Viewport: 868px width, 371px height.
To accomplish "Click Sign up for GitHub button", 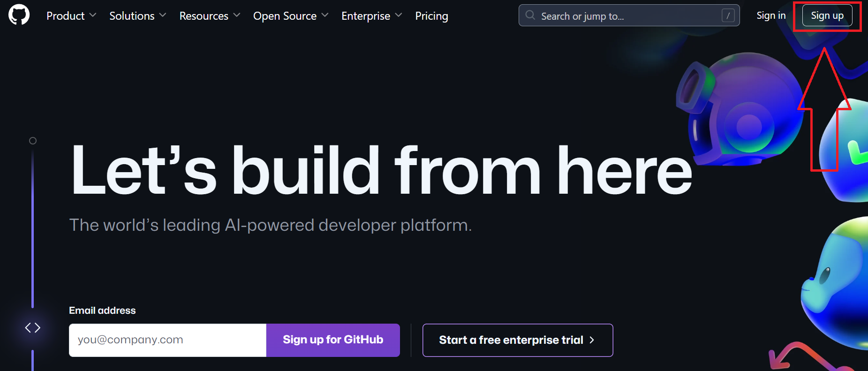I will tap(333, 340).
